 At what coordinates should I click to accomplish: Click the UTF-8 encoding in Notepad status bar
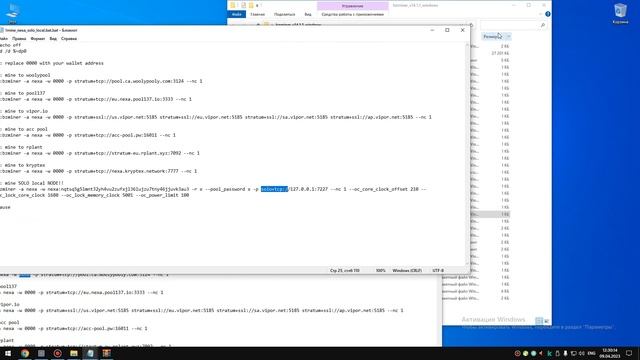[x=438, y=271]
